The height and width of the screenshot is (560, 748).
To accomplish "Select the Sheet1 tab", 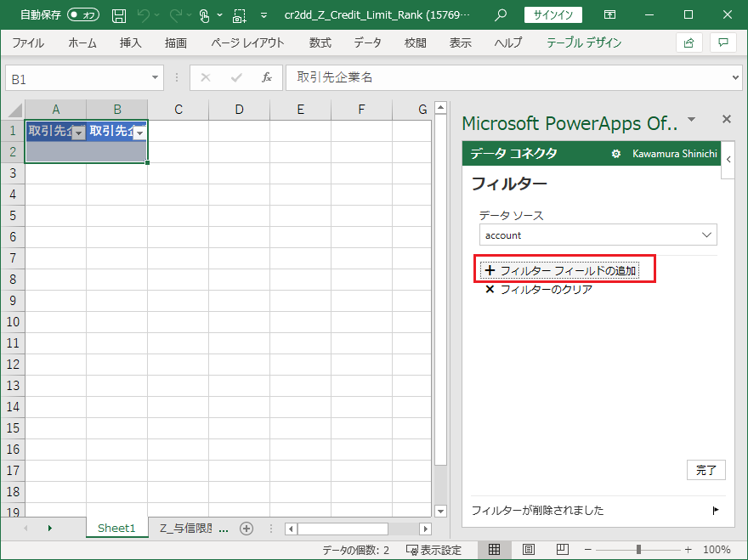I will [116, 528].
